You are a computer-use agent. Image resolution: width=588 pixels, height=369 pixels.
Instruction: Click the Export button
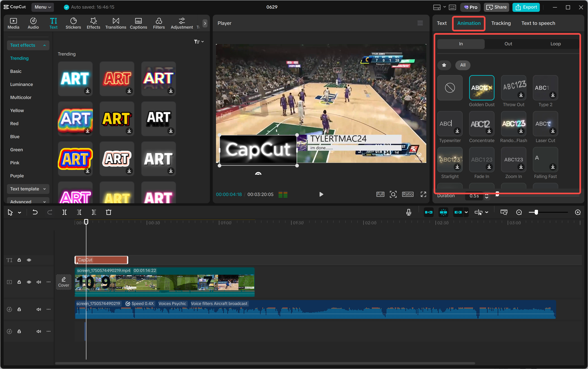point(526,7)
